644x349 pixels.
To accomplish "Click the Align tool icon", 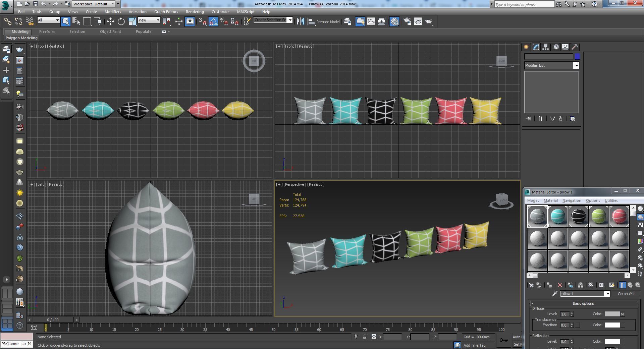I will [x=311, y=21].
